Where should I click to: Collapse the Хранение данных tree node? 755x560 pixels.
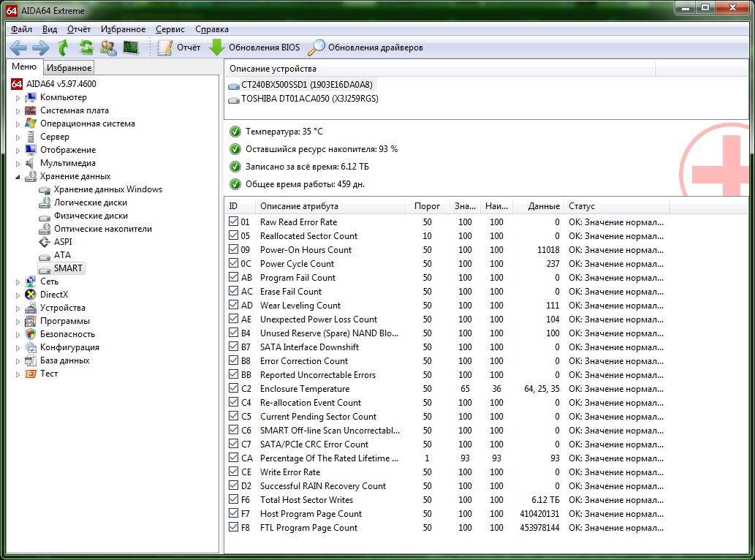tap(18, 177)
